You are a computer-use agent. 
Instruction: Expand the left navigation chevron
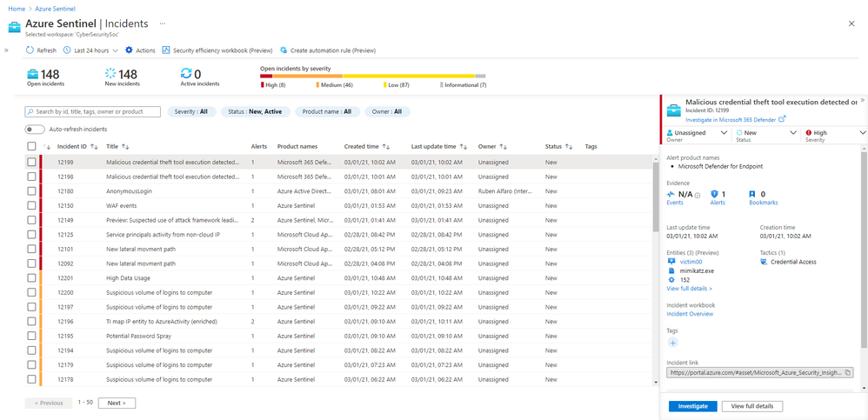click(6, 50)
